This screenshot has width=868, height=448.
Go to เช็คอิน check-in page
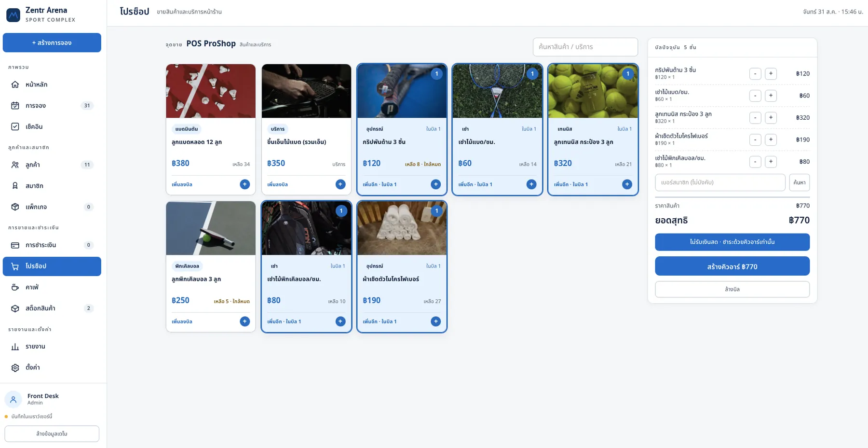52,126
